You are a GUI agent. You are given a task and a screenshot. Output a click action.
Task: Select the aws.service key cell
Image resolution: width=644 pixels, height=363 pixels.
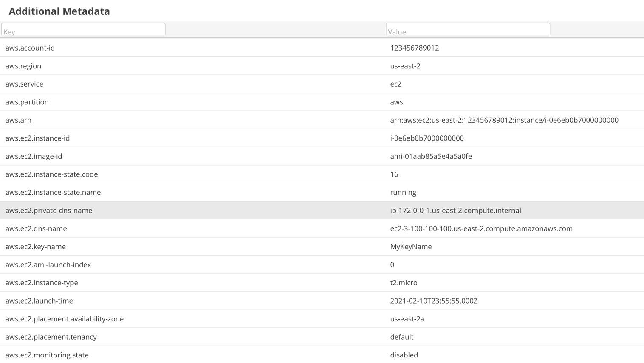click(x=24, y=84)
